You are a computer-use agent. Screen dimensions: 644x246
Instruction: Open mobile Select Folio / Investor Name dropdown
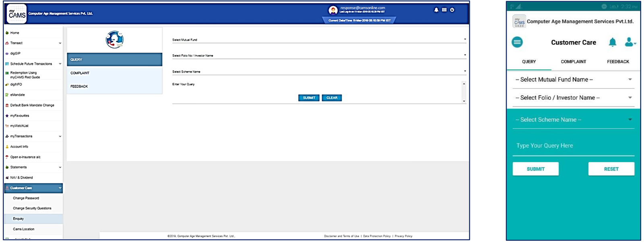(573, 98)
